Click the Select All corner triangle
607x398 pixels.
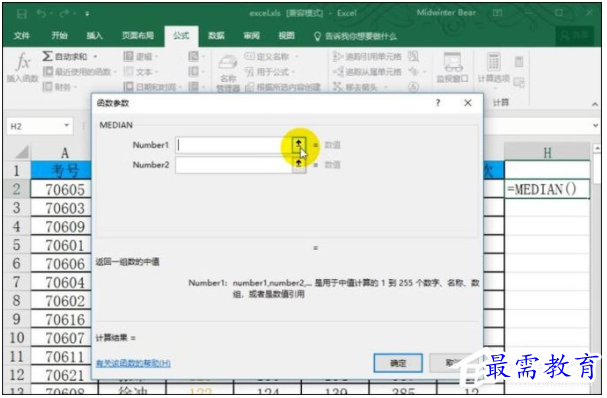(21, 153)
